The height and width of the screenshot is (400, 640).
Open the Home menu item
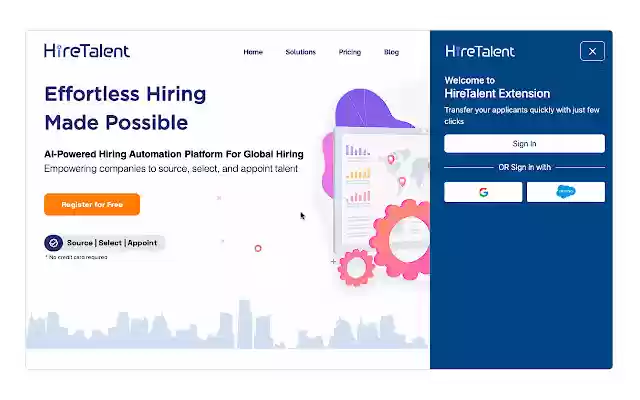tap(253, 52)
